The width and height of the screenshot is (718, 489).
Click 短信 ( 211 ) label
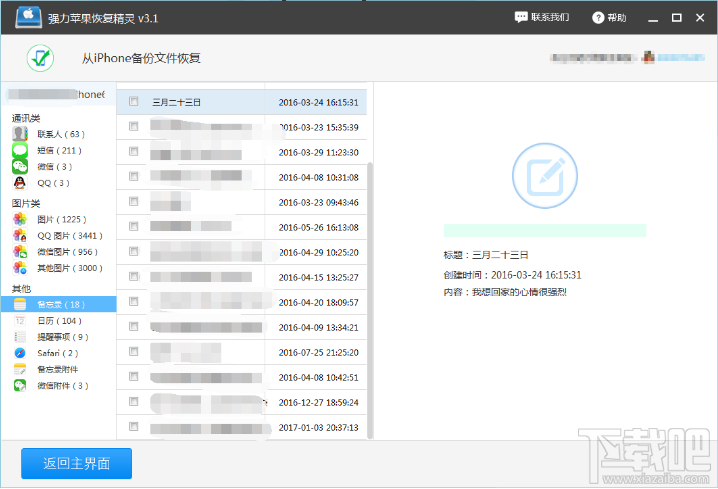60,150
